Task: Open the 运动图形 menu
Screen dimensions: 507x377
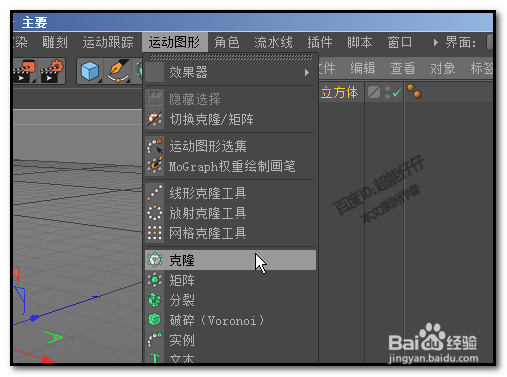Action: pos(174,42)
